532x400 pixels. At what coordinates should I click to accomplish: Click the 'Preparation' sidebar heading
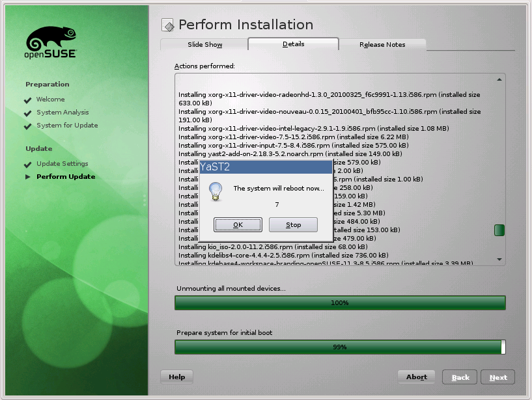(47, 84)
